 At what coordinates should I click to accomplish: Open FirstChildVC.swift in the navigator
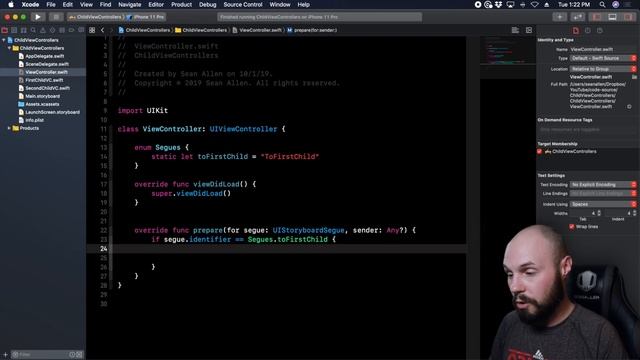point(44,80)
